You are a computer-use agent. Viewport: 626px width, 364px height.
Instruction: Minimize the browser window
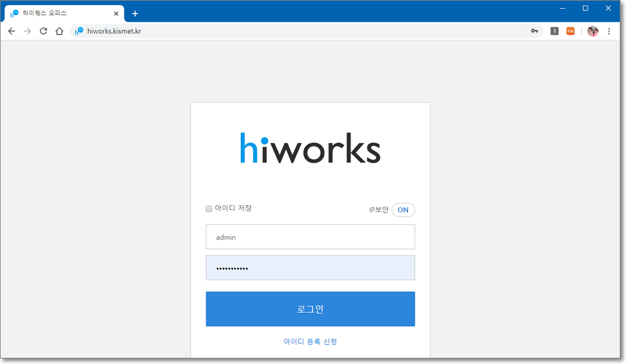pos(562,8)
